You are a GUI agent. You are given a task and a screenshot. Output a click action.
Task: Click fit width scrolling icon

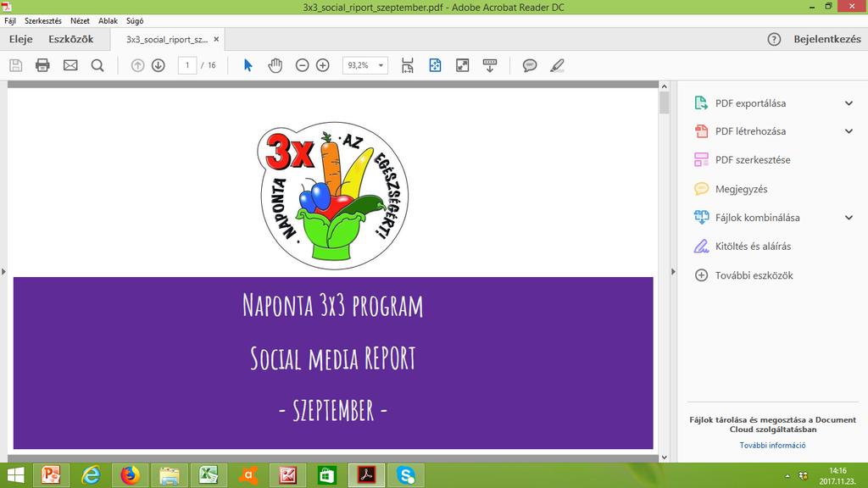(x=408, y=65)
